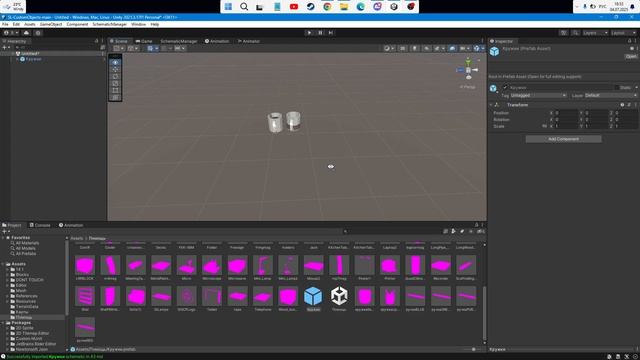Screen dimensions: 640x360
Task: Collapse the Transform component
Action: (491, 105)
